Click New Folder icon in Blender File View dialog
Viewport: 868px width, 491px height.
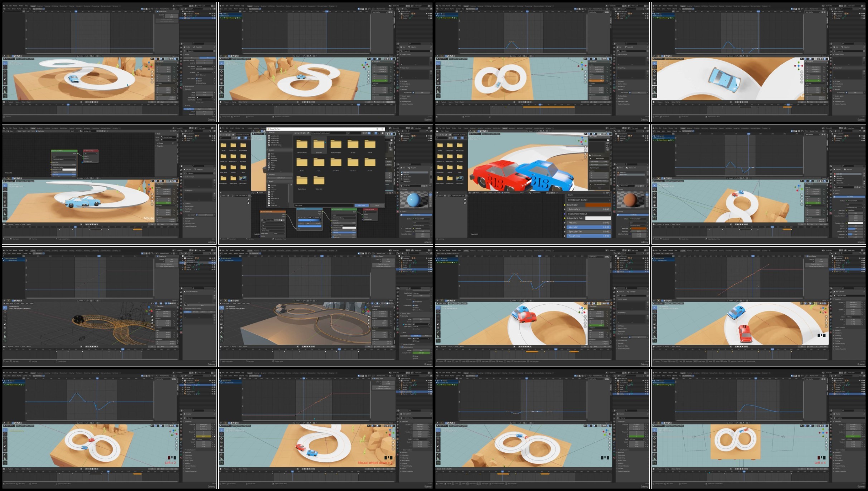(308, 133)
